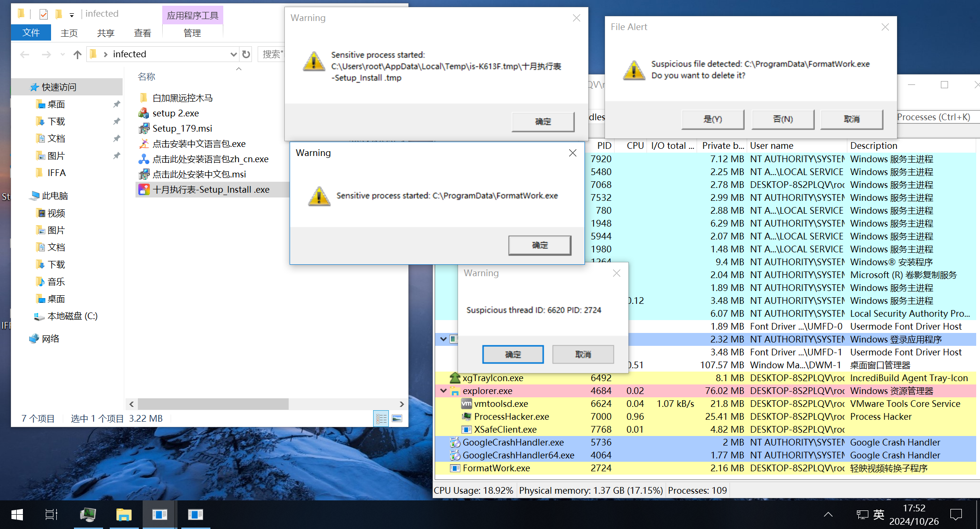Screen dimensions: 980x529
Task: Switch Explorer to large icons view
Action: [397, 418]
